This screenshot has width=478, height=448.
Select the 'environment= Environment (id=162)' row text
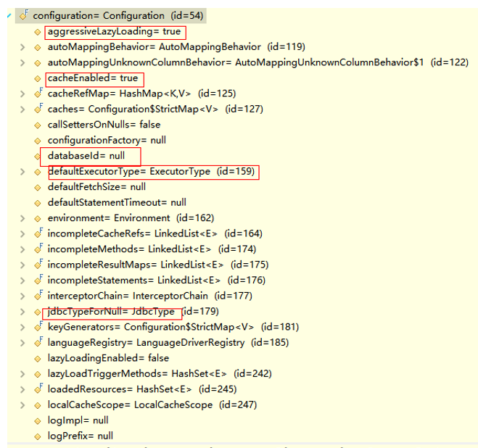pos(131,218)
